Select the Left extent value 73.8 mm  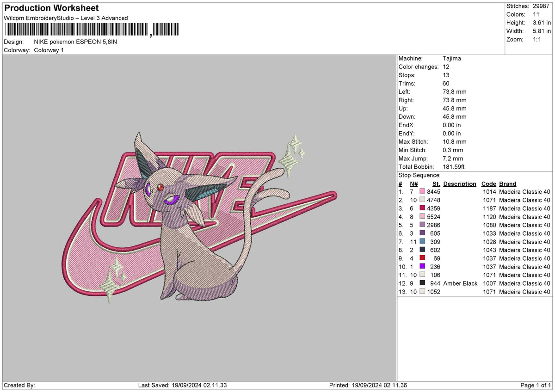click(455, 92)
